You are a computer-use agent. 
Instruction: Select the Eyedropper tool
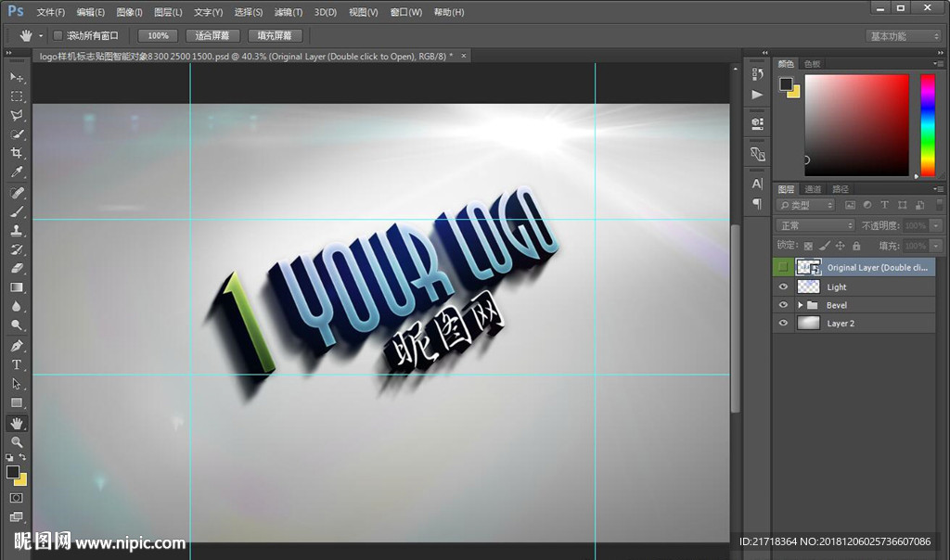tap(17, 172)
